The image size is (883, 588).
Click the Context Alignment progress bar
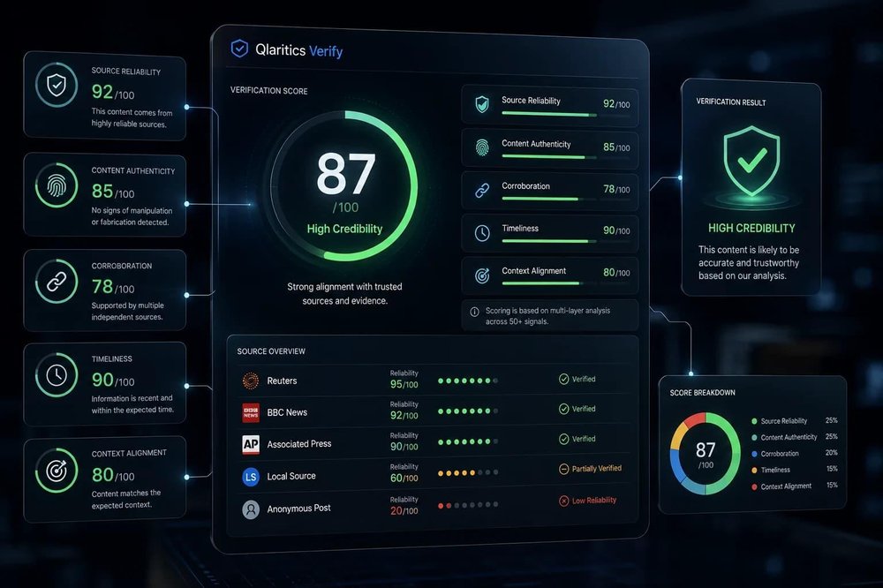point(566,283)
